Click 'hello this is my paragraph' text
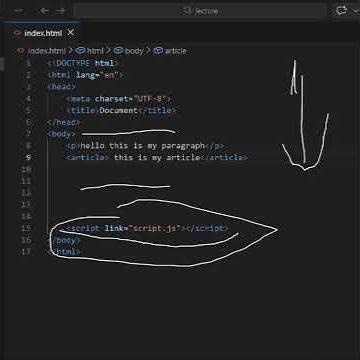Screen dimensions: 360x360 [143, 146]
